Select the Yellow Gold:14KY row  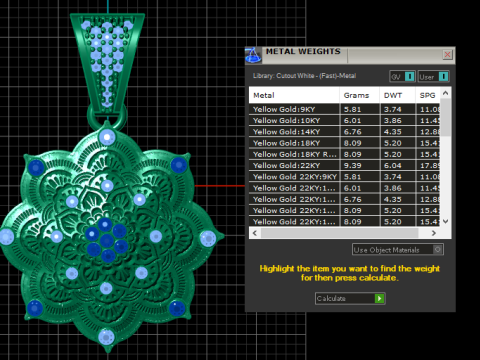(345, 132)
